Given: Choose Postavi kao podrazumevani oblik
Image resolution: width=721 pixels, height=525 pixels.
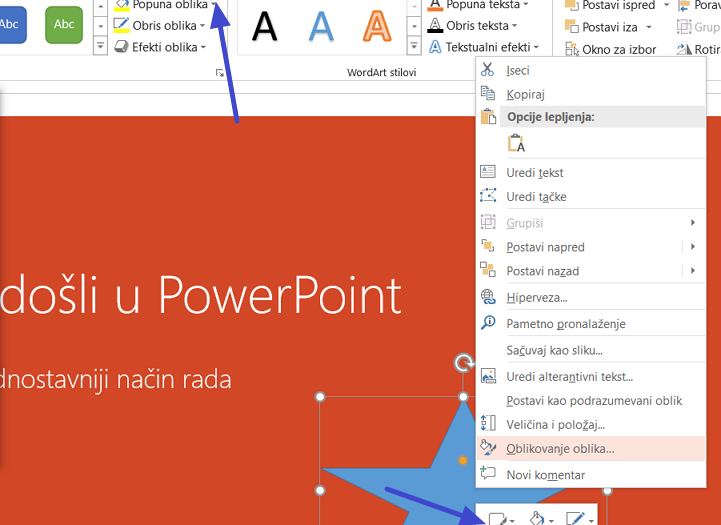Looking at the screenshot, I should [x=591, y=400].
